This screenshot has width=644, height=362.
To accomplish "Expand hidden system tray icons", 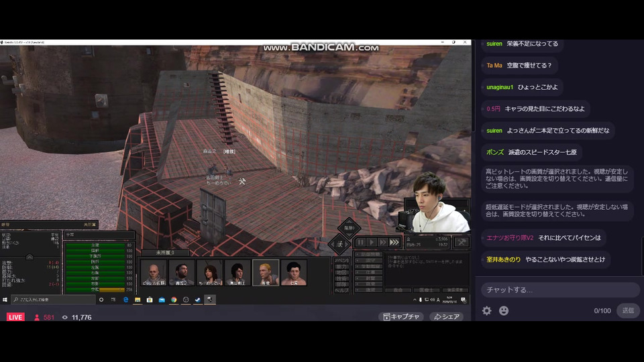I will [415, 300].
